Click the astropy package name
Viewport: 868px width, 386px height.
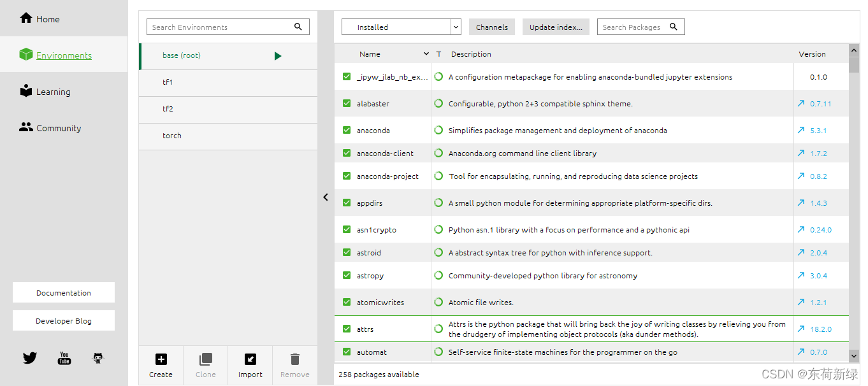click(370, 276)
